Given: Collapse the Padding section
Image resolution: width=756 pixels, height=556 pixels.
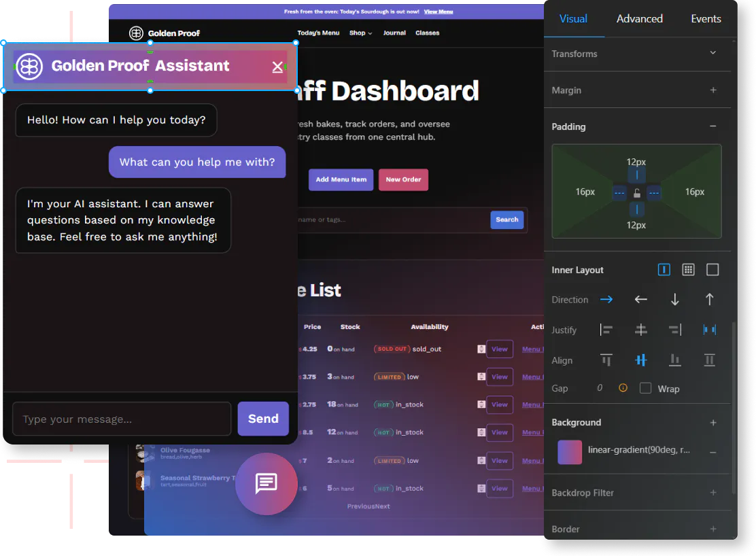Looking at the screenshot, I should (713, 126).
